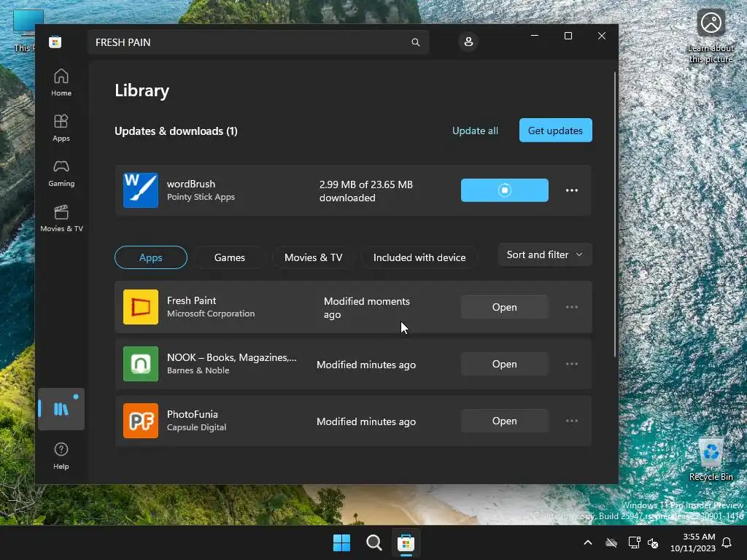747x560 pixels.
Task: Open the user account profile icon
Action: pyautogui.click(x=468, y=42)
